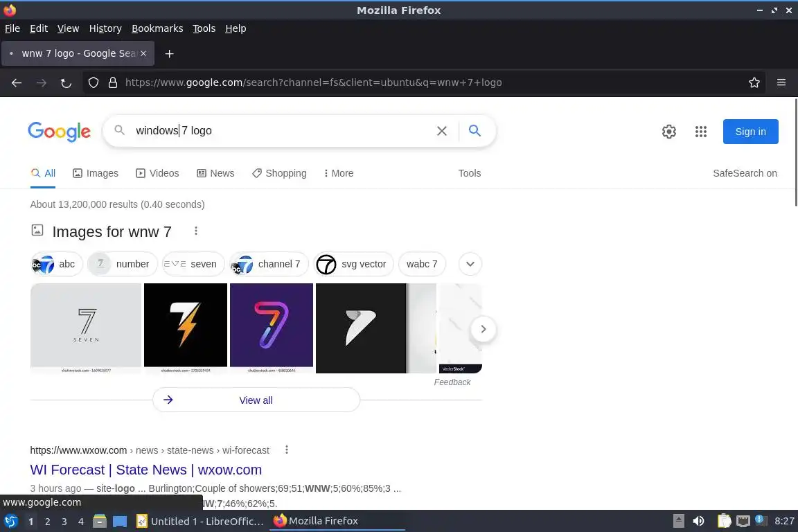Click the https://www.wxow.com result URL
Image resolution: width=798 pixels, height=532 pixels.
pos(78,450)
